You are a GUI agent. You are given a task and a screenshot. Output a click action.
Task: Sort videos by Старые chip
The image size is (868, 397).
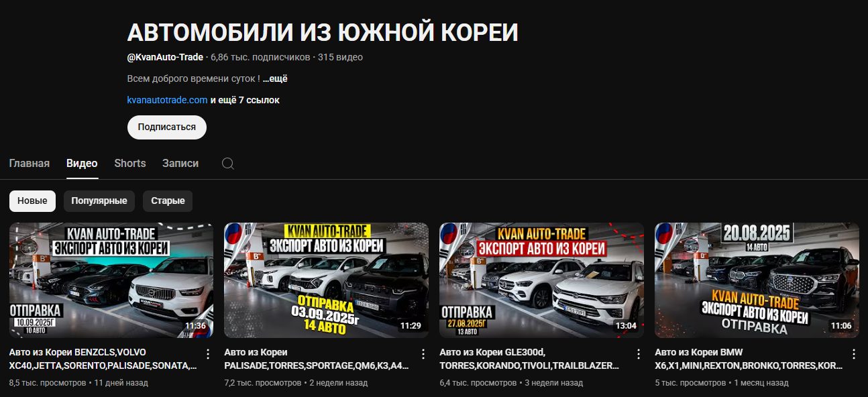[168, 201]
